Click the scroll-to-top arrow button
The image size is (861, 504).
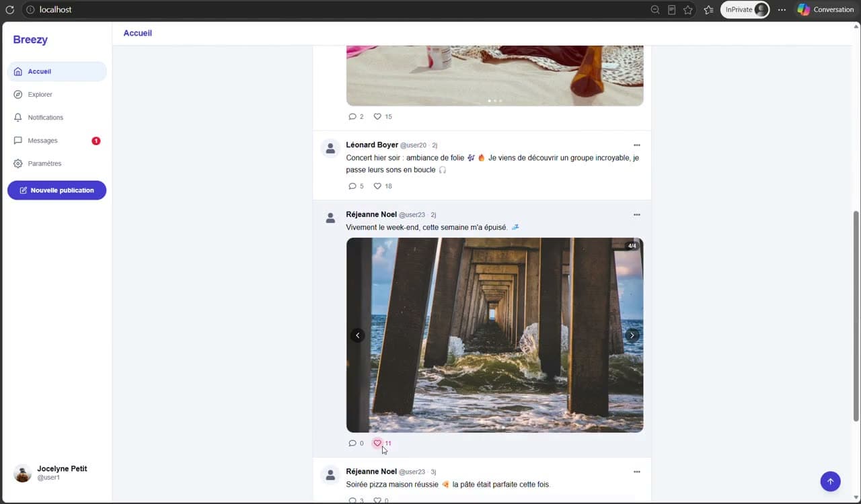pyautogui.click(x=830, y=481)
